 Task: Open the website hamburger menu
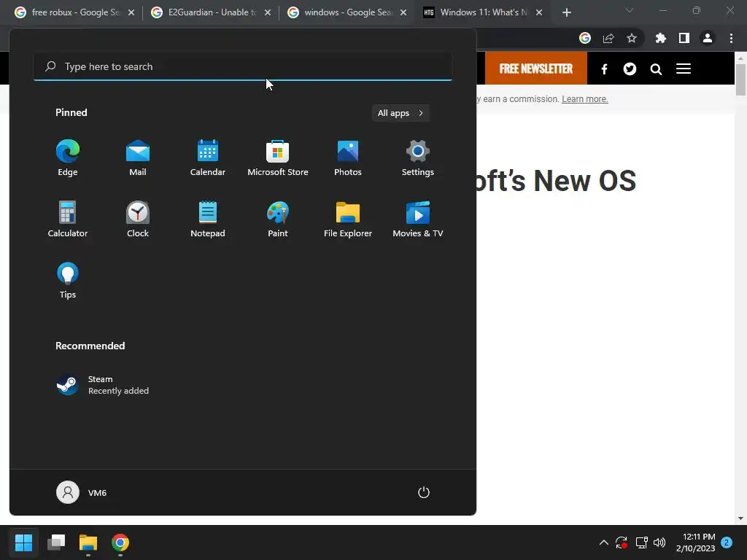pos(684,69)
